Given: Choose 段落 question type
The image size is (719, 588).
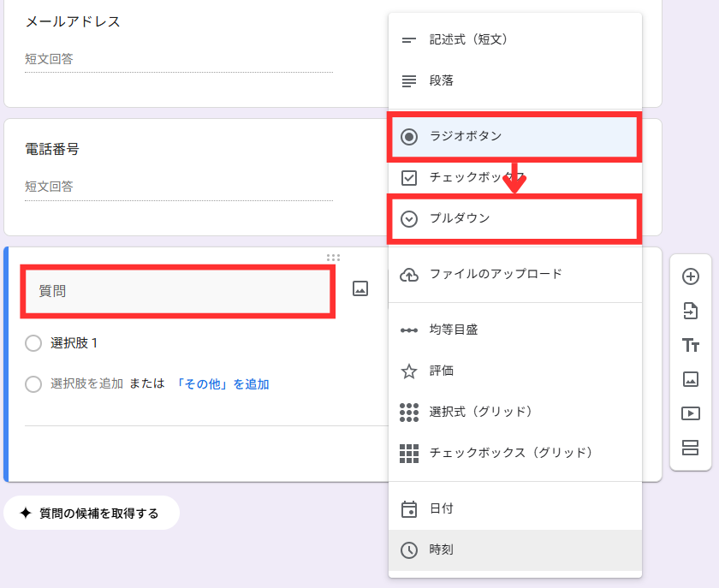Looking at the screenshot, I should pyautogui.click(x=515, y=80).
